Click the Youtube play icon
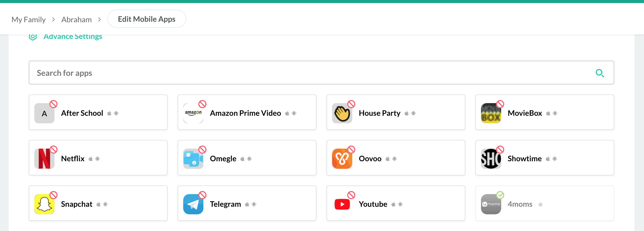Image resolution: width=644 pixels, height=231 pixels. coord(342,204)
